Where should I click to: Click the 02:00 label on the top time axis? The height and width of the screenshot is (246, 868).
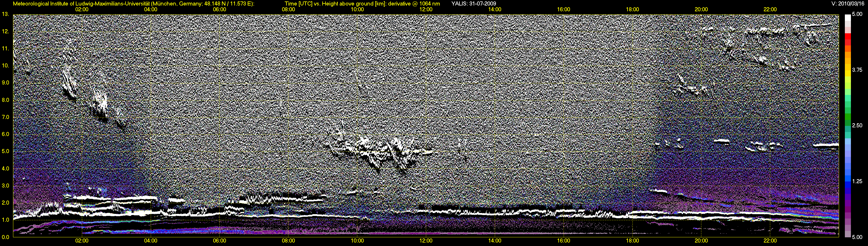[x=82, y=10]
